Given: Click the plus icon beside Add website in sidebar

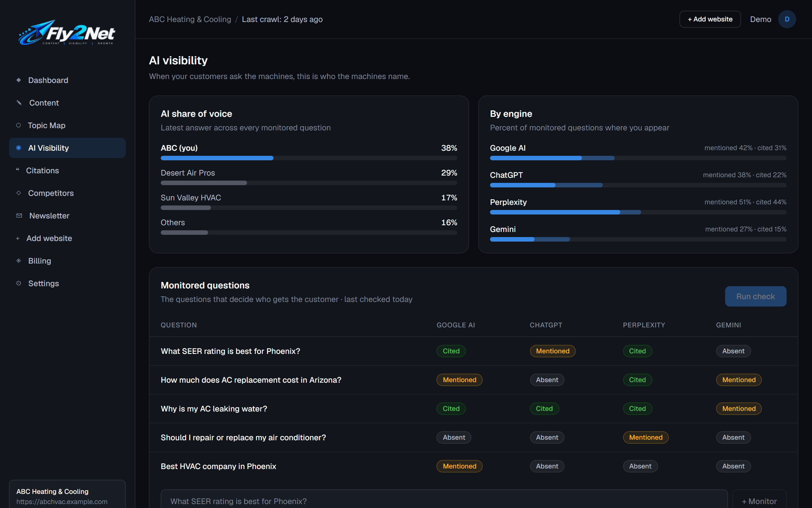Looking at the screenshot, I should pos(17,238).
